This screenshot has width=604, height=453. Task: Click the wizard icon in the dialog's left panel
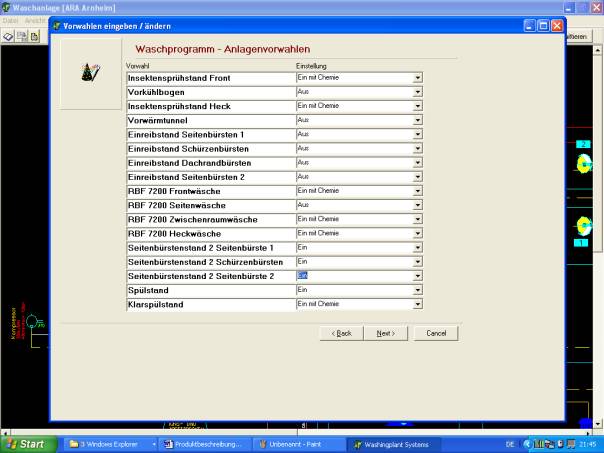point(91,73)
